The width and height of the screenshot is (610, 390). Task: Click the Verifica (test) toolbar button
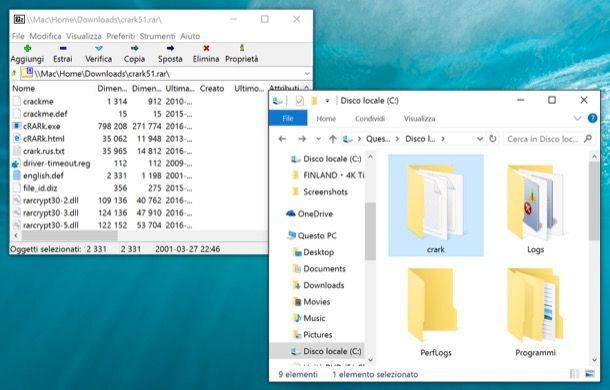[x=98, y=54]
